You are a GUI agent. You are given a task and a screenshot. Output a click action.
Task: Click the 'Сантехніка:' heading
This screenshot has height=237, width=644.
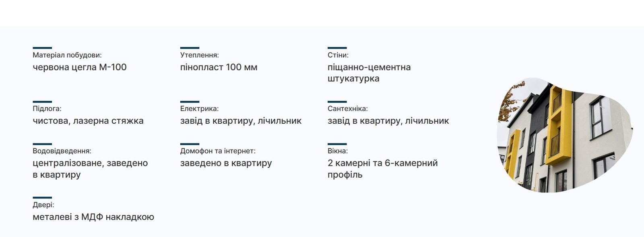pyautogui.click(x=348, y=108)
